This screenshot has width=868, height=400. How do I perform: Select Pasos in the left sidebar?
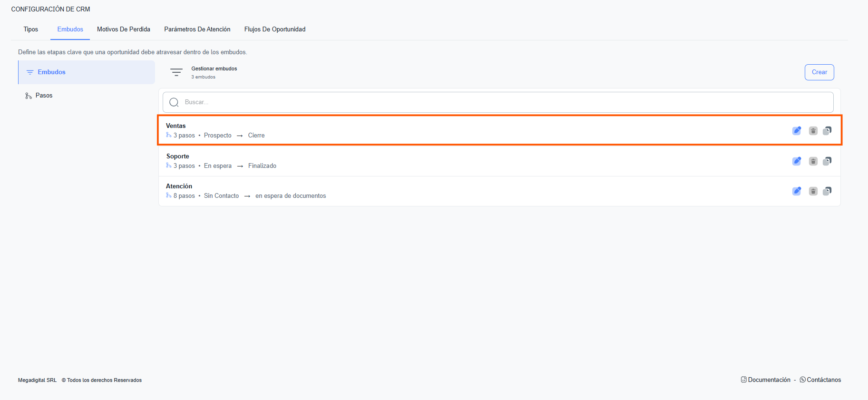pos(44,96)
